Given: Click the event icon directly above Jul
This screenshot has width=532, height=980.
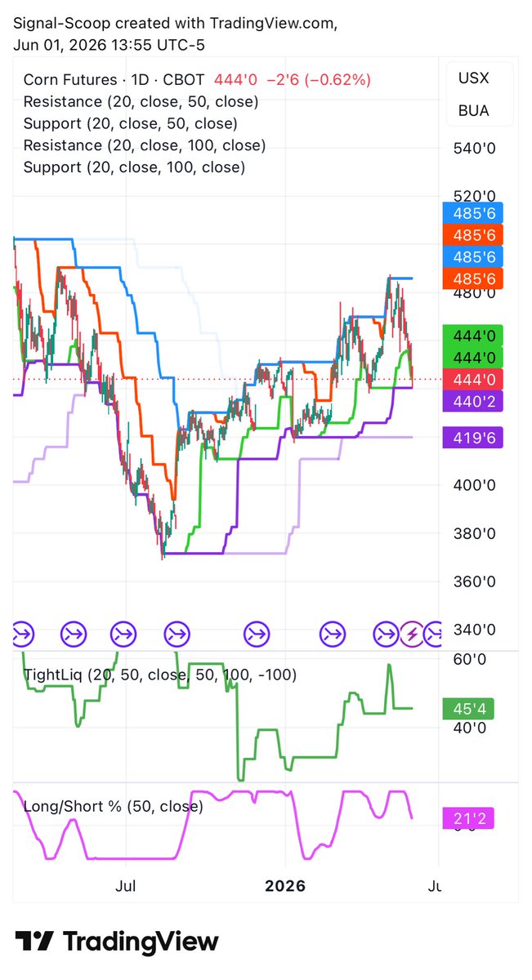Looking at the screenshot, I should click(124, 632).
